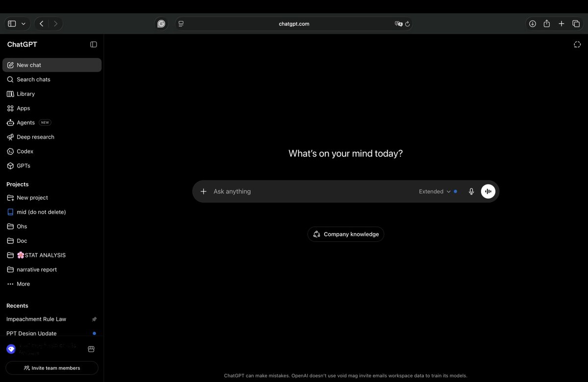Viewport: 588px width, 382px height.
Task: Click Company knowledge button
Action: 346,234
